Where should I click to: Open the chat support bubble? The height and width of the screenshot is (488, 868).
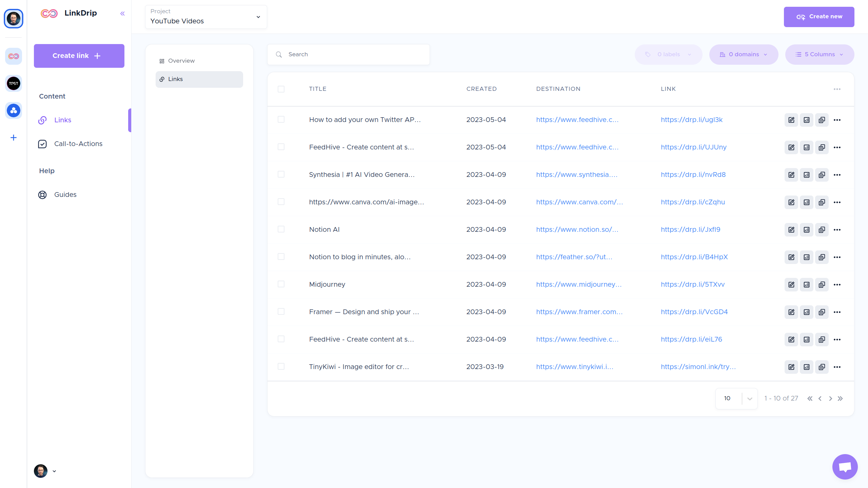845,467
